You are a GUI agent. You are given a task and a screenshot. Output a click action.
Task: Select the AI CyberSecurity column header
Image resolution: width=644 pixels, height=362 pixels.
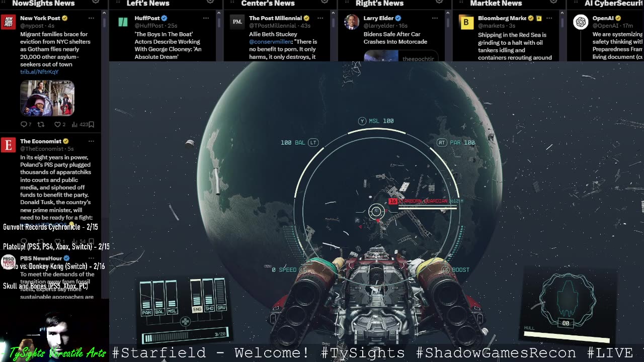point(614,3)
